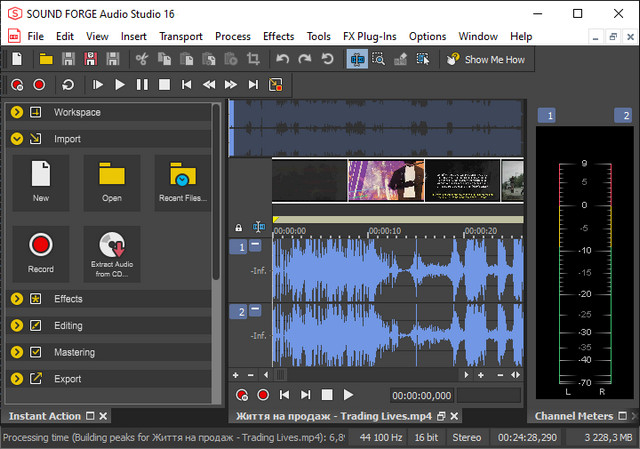Click the Crop tool in toolbar
Screen dimensions: 640x449
pyautogui.click(x=252, y=60)
